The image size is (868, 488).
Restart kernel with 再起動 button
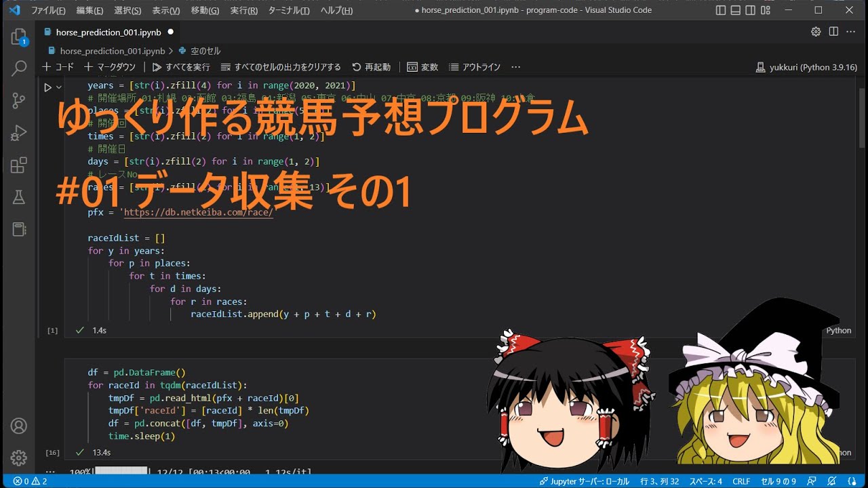pyautogui.click(x=371, y=67)
